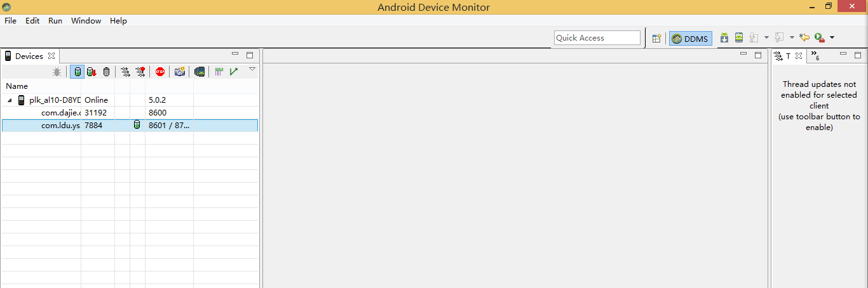Click the Cause GC trash icon
Image resolution: width=868 pixels, height=288 pixels.
pos(106,72)
